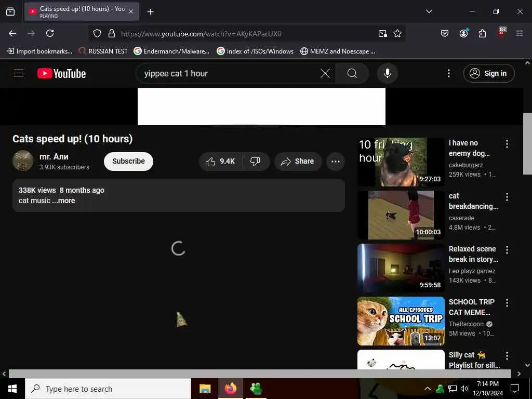Expand the list all tabs chevron
Image resolution: width=532 pixels, height=399 pixels.
[x=429, y=11]
